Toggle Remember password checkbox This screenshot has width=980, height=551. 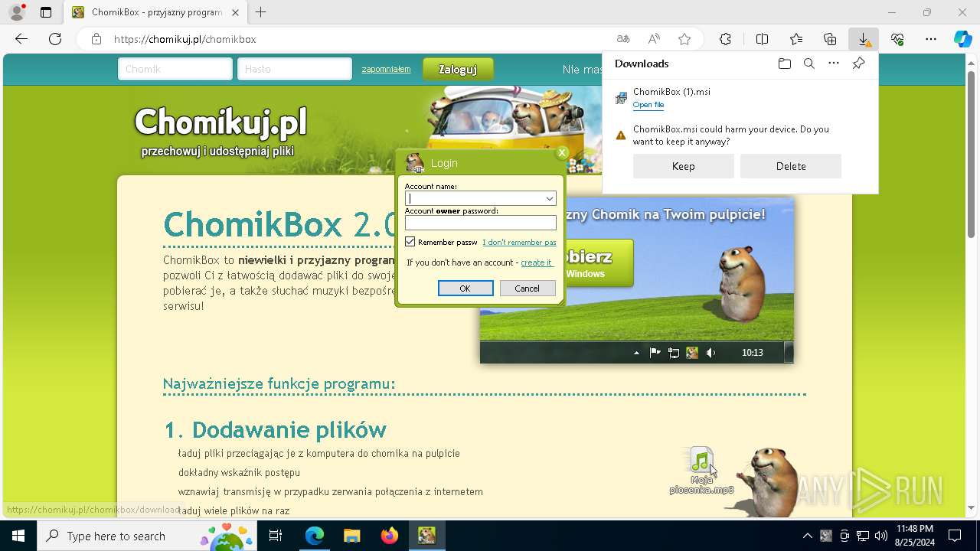tap(410, 242)
